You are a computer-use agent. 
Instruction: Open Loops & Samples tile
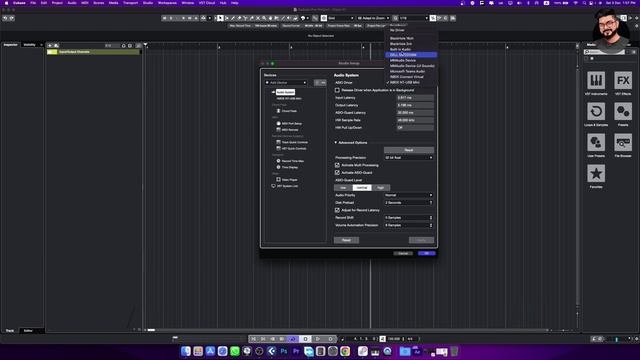click(x=596, y=111)
